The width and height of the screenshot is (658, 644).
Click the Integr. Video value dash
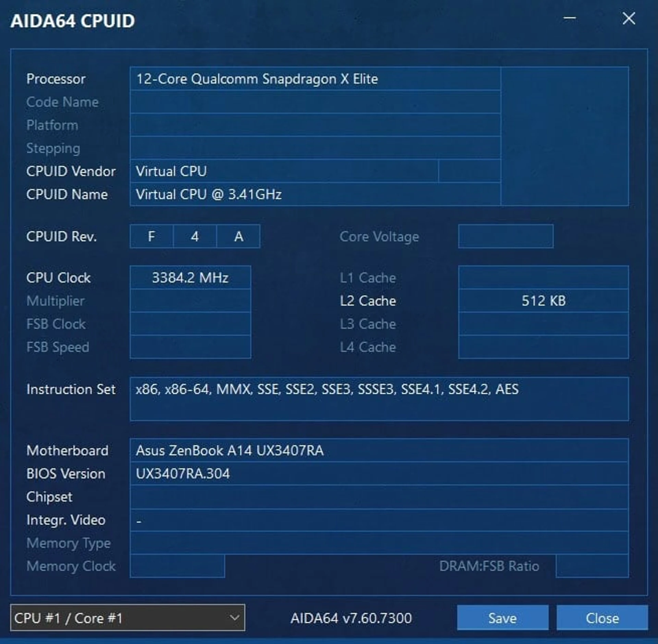click(139, 521)
